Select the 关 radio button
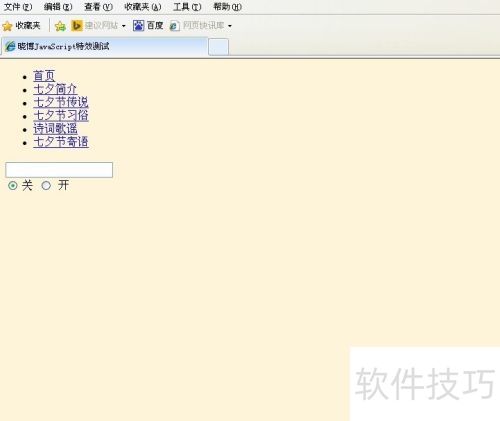The width and height of the screenshot is (500, 421). click(x=13, y=185)
